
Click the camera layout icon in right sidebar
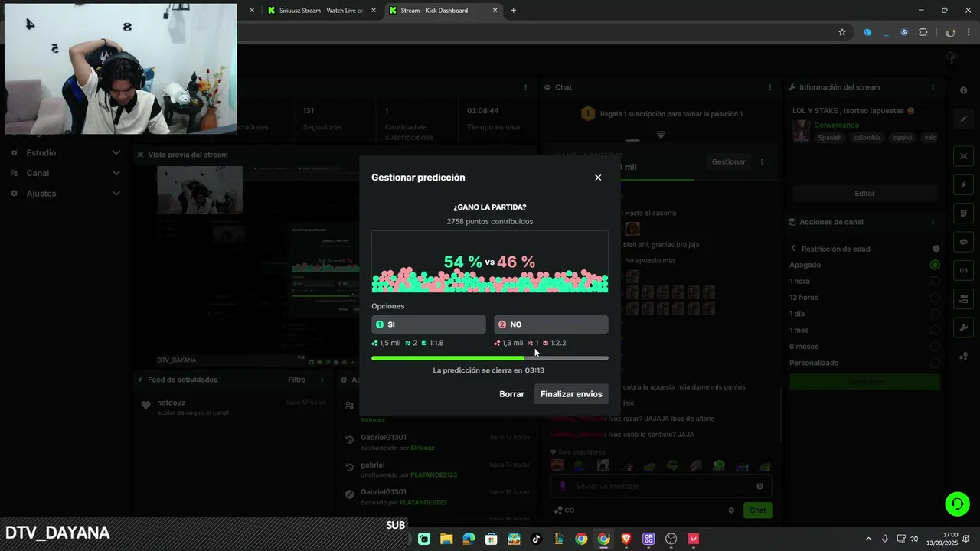963,298
